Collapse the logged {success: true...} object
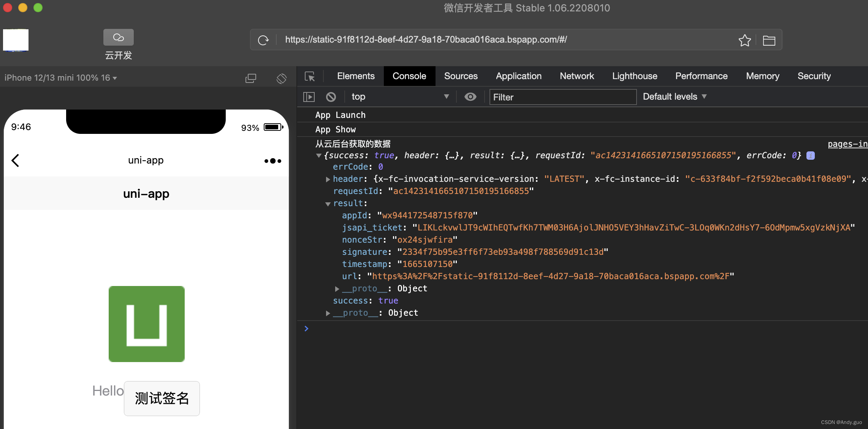Viewport: 868px width, 429px height. click(x=319, y=156)
